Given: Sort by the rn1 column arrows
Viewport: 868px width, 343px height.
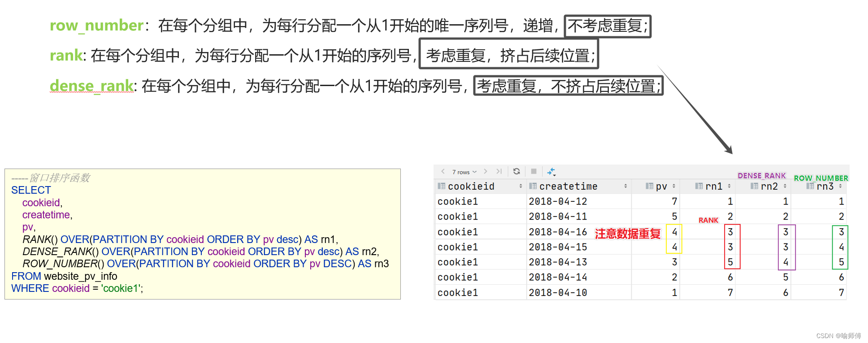Looking at the screenshot, I should [729, 186].
